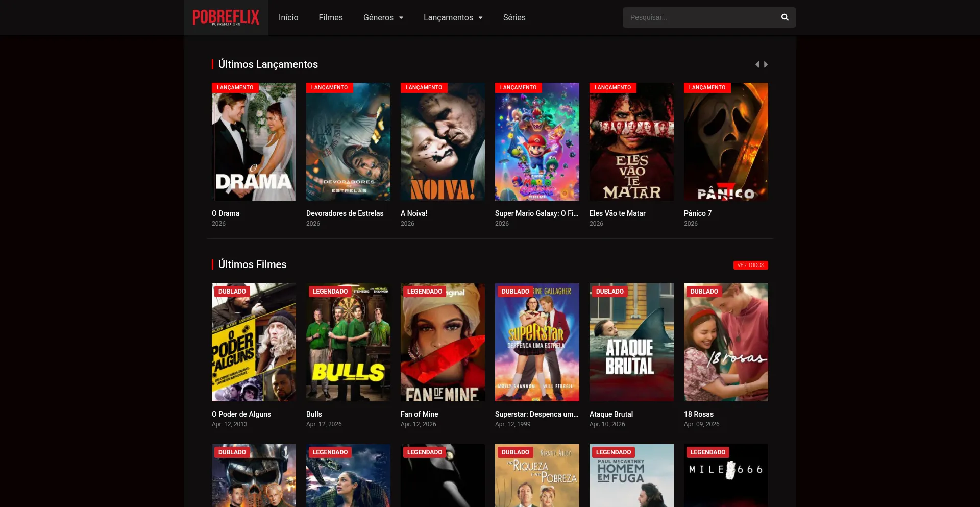Expand the Lançamentos dropdown menu

point(453,17)
